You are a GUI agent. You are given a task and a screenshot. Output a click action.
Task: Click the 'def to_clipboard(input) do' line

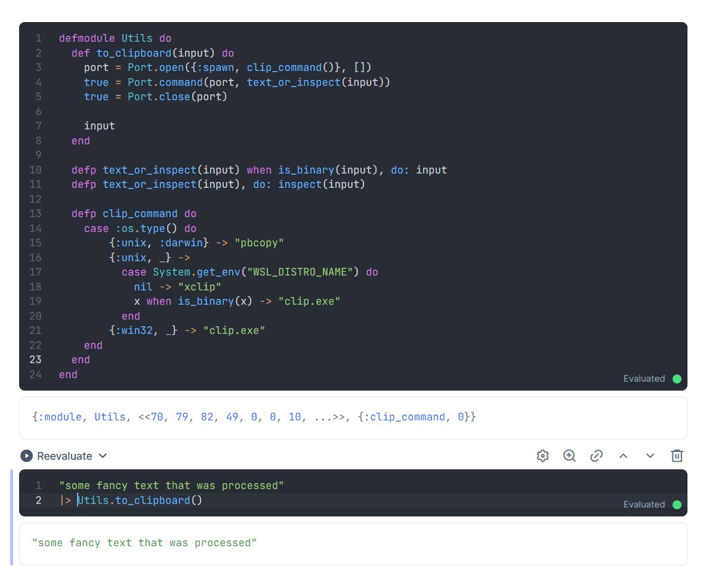152,53
